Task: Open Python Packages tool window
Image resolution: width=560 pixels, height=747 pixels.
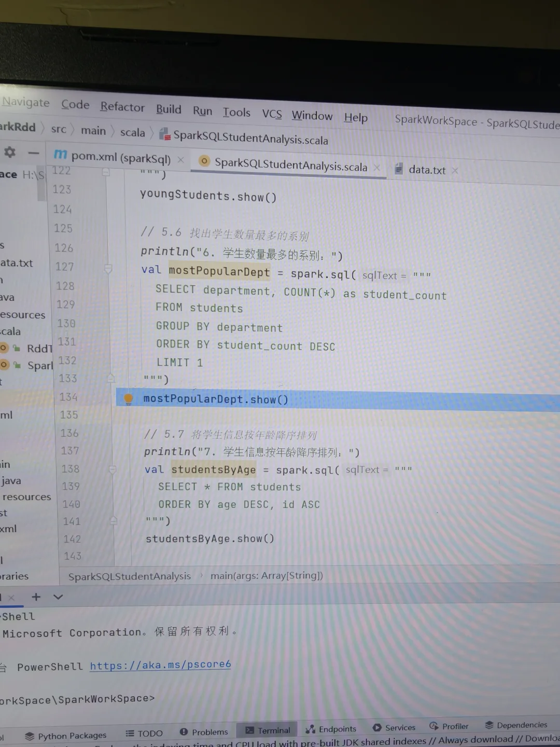Action: pos(66,736)
